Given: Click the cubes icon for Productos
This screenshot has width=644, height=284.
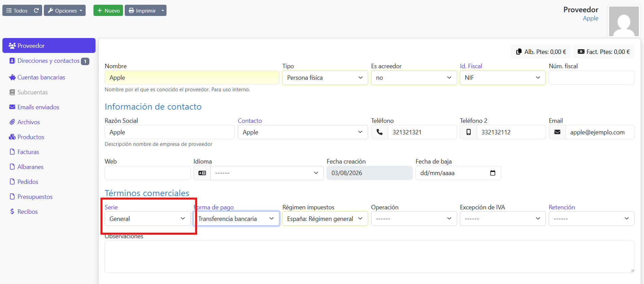Looking at the screenshot, I should [12, 137].
